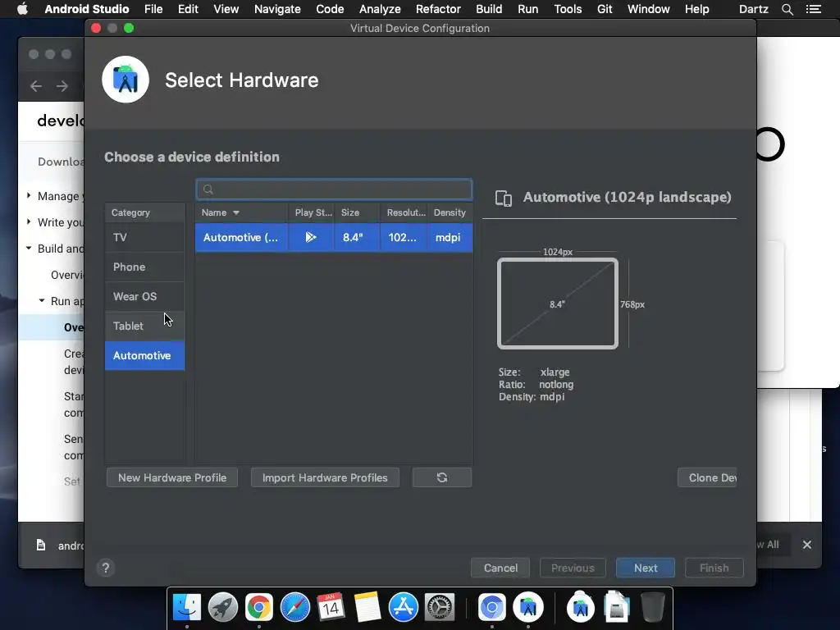840x630 pixels.
Task: Click Next to continue setup
Action: [646, 568]
